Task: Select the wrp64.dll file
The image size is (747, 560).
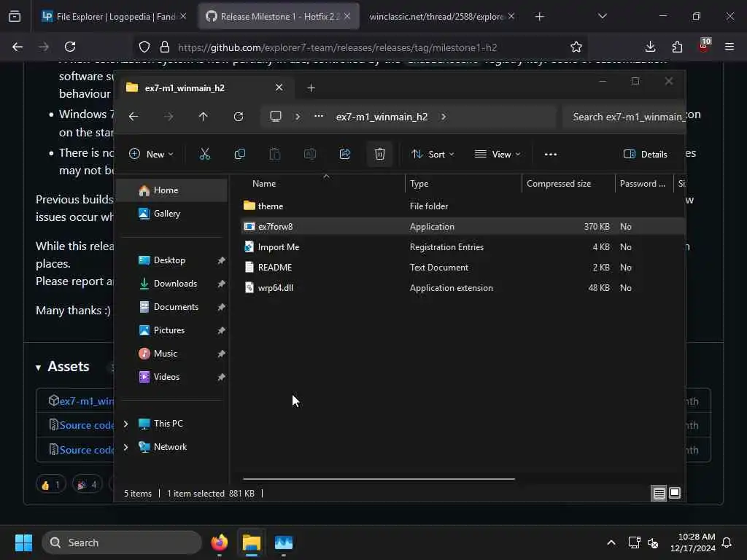Action: click(x=462, y=287)
